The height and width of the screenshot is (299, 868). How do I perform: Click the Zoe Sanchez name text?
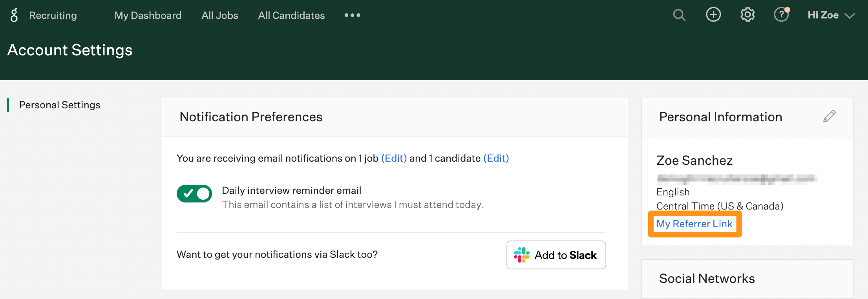[x=694, y=160]
